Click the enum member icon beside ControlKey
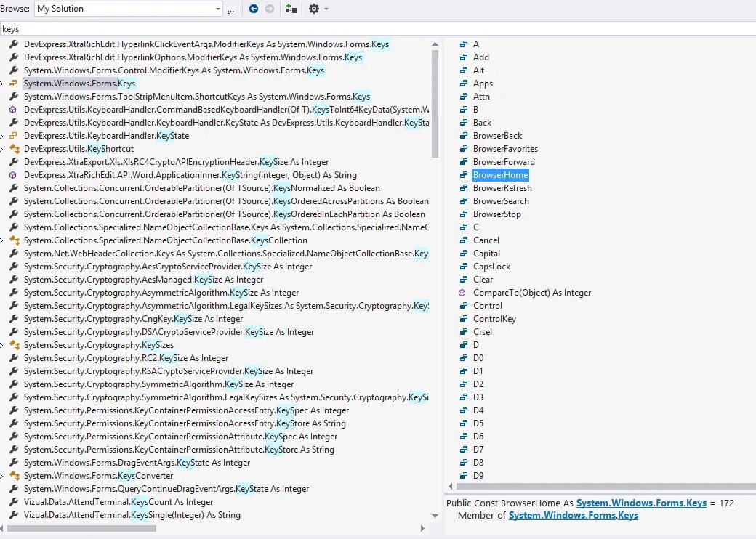The height and width of the screenshot is (539, 756). 463,319
